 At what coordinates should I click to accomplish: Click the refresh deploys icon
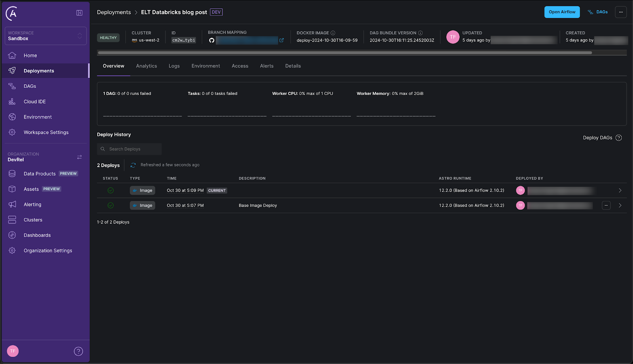[x=133, y=165]
